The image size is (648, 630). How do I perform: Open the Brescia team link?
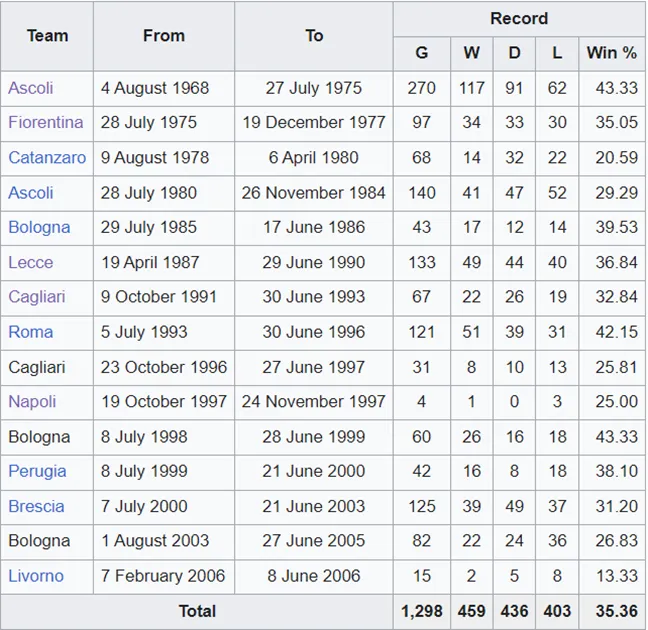(36, 506)
